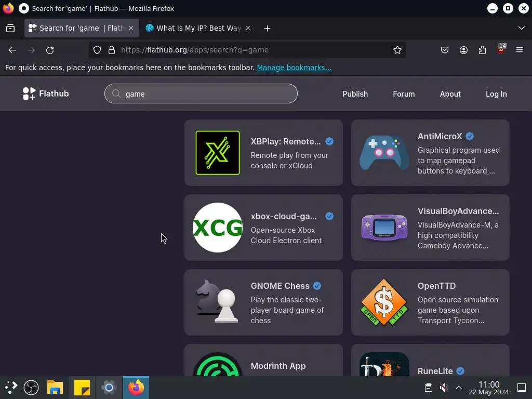532x399 pixels.
Task: Open the clipboard tray icon
Action: [429, 388]
